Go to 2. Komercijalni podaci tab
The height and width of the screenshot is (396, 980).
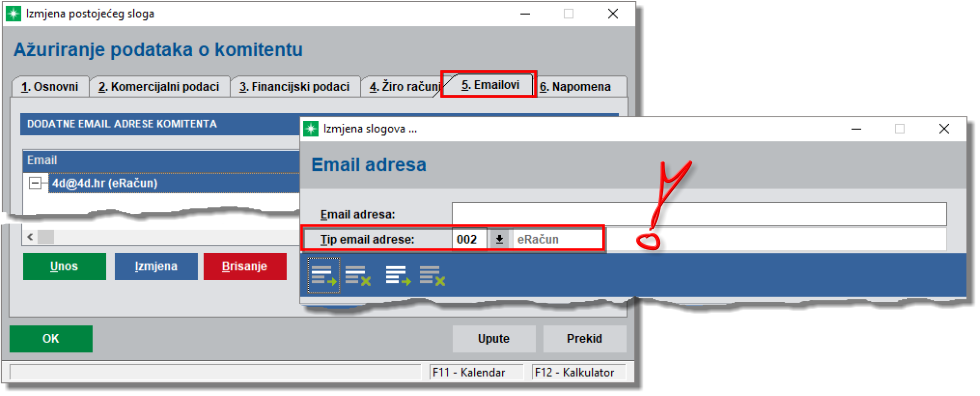[159, 87]
